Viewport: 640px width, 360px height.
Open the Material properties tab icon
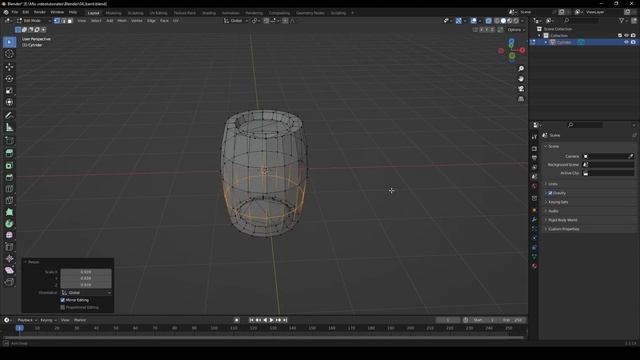[534, 266]
